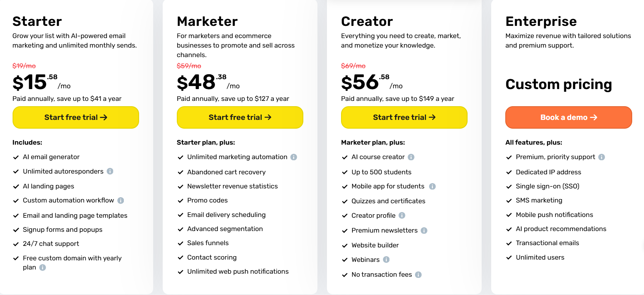Click the No transaction fees info icon
This screenshot has width=644, height=295.
tap(418, 274)
